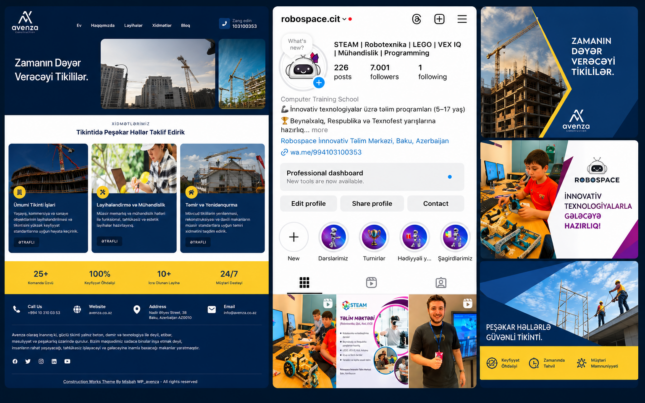Open the wa.me/994103100353 link
Image resolution: width=645 pixels, height=403 pixels.
(x=326, y=152)
